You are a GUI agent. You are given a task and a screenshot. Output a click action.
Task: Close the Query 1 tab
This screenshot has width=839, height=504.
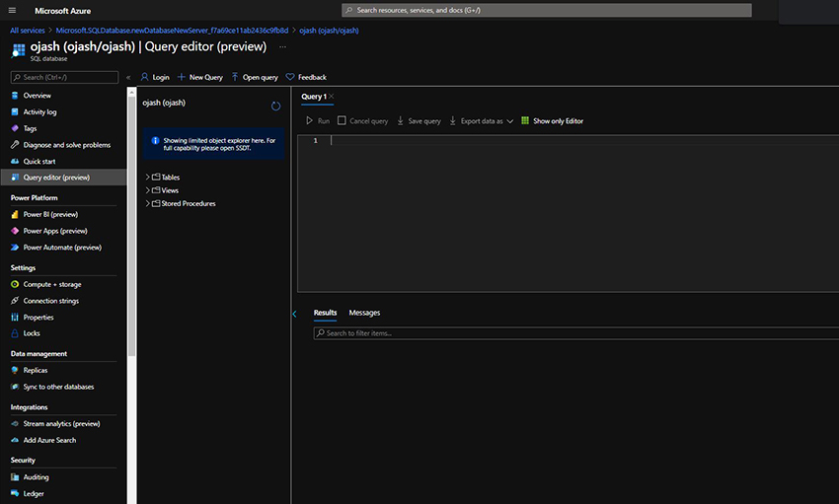332,97
